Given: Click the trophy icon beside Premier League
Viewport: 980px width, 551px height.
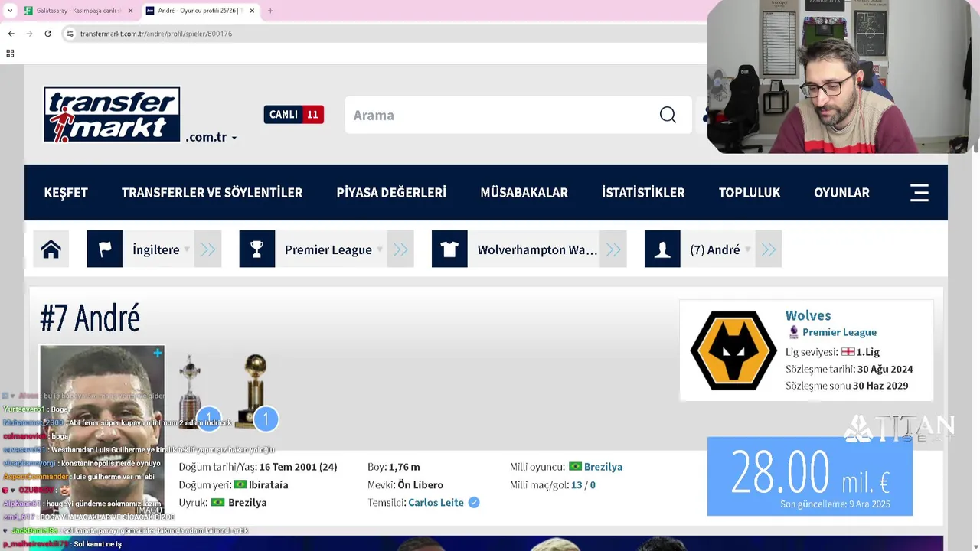Looking at the screenshot, I should coord(257,249).
